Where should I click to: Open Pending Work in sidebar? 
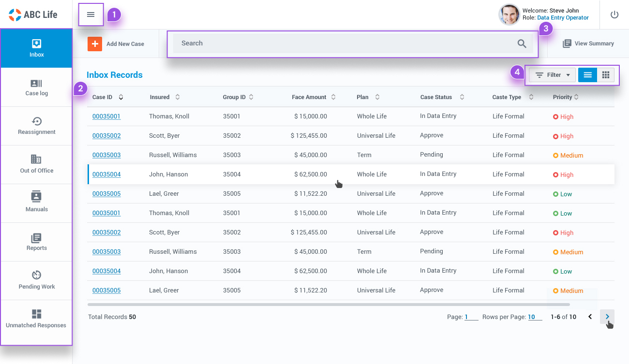[36, 281]
